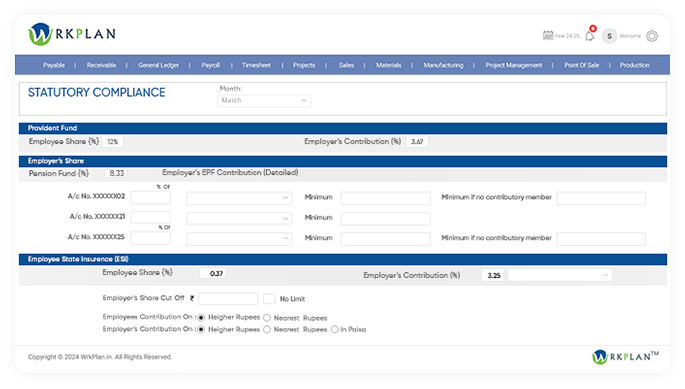Screen dimensions: 685x389
Task: Open the Payroll menu
Action: tap(211, 65)
